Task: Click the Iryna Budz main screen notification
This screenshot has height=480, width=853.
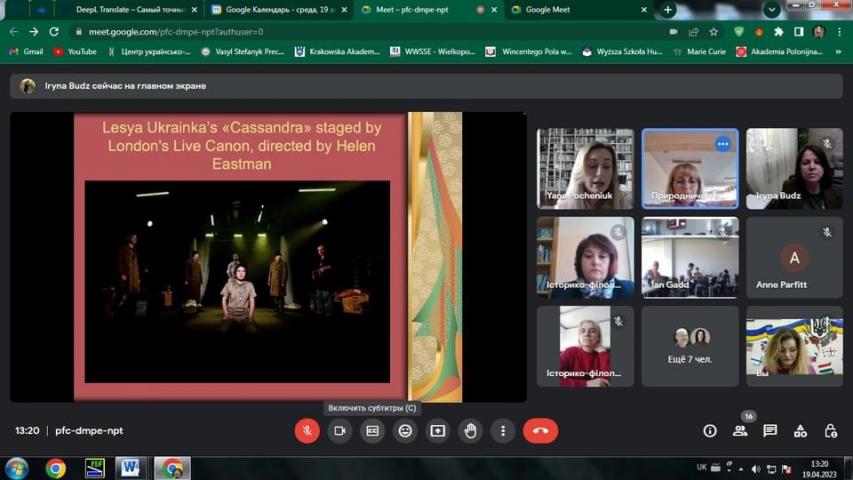Action: click(x=426, y=86)
